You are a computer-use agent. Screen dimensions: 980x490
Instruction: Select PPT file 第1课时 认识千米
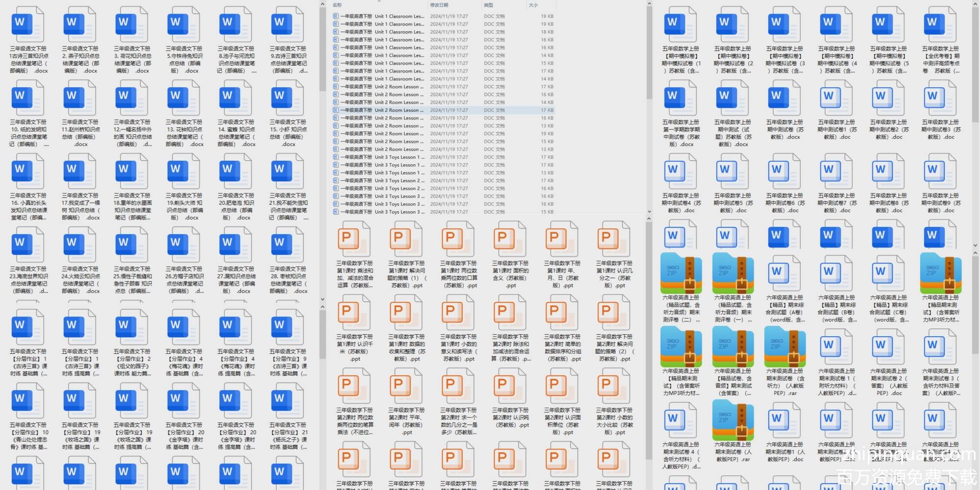click(x=355, y=313)
